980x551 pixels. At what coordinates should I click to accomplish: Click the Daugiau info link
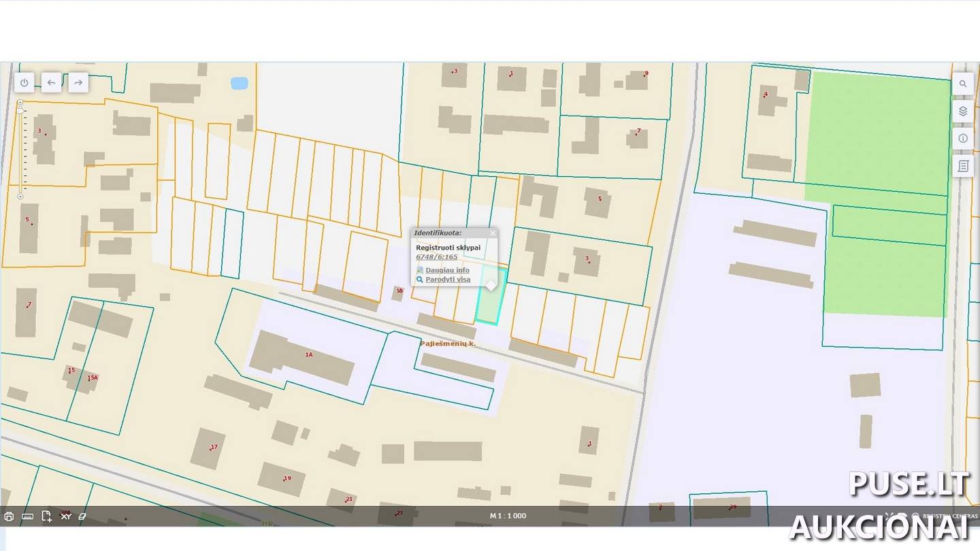coord(447,270)
